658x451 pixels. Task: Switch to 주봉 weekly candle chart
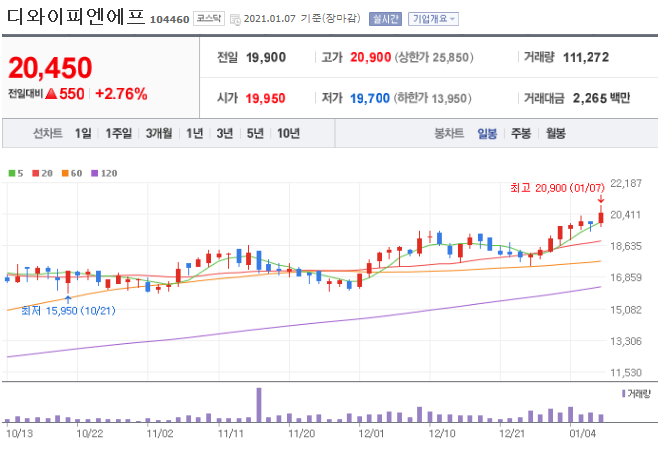tap(521, 133)
